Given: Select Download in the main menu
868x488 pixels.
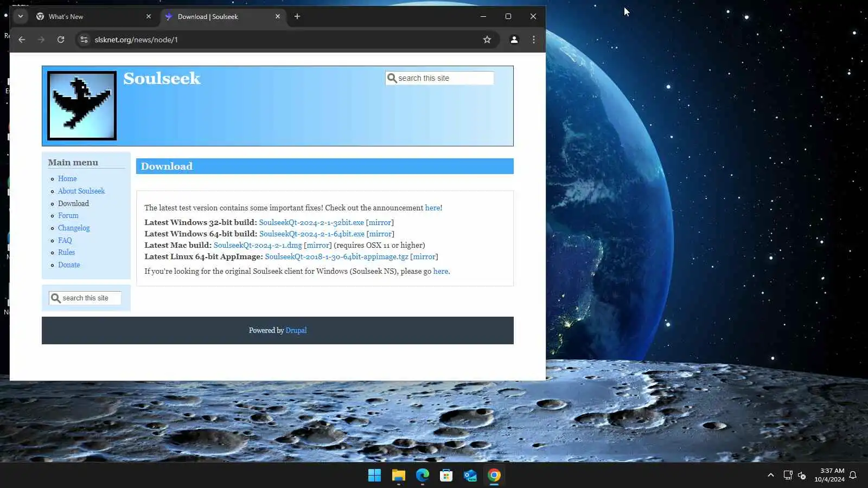Looking at the screenshot, I should click(74, 203).
